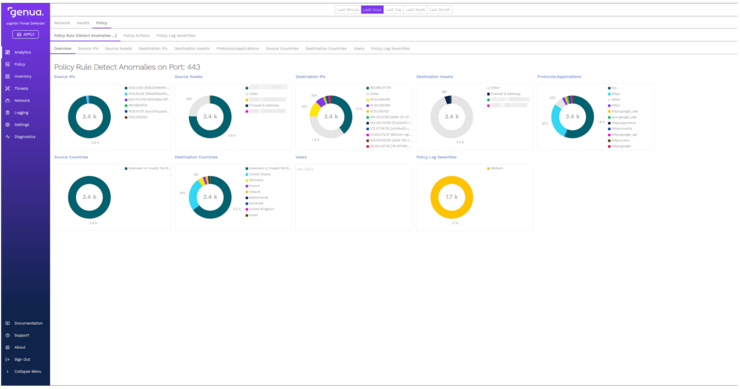Open the Support icon in sidebar
Screen dimensions: 740x389
coord(8,336)
